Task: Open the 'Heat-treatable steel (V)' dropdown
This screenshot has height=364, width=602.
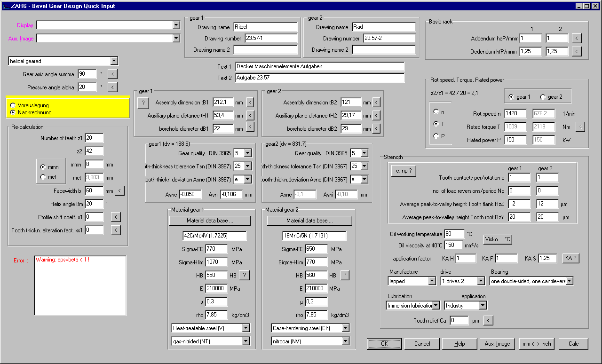Action: [x=246, y=328]
